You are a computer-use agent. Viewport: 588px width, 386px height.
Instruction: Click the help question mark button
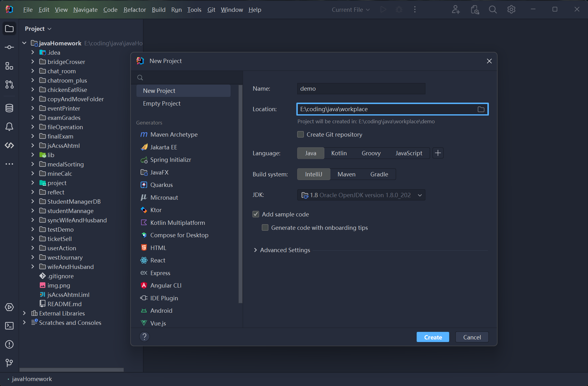(145, 337)
